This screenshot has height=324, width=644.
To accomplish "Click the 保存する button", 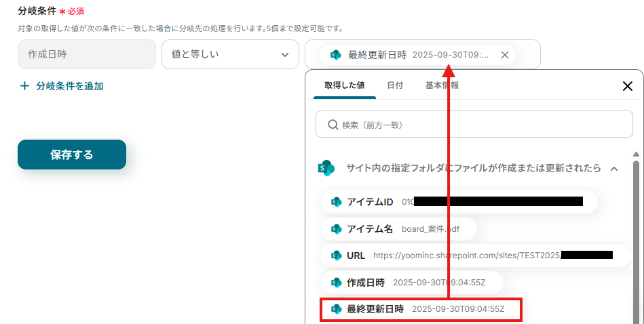I will [72, 155].
